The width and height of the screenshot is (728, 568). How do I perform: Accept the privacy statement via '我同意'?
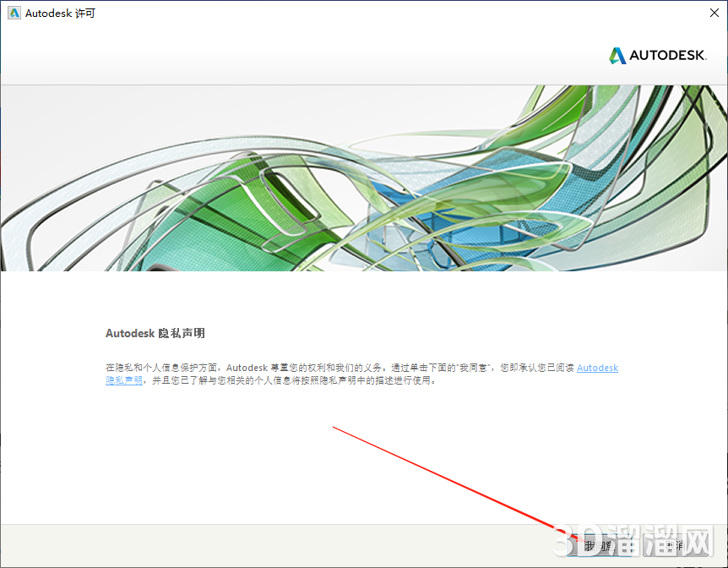pyautogui.click(x=600, y=545)
